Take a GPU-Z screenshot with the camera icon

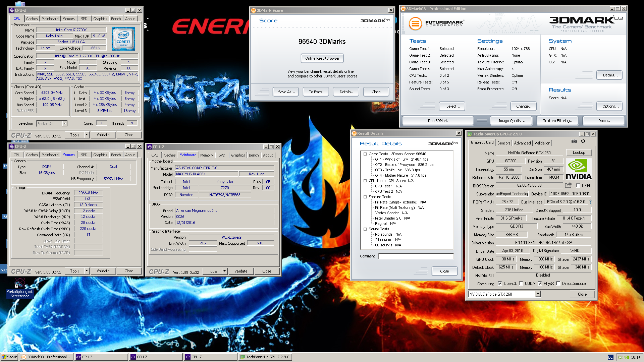[x=574, y=141]
